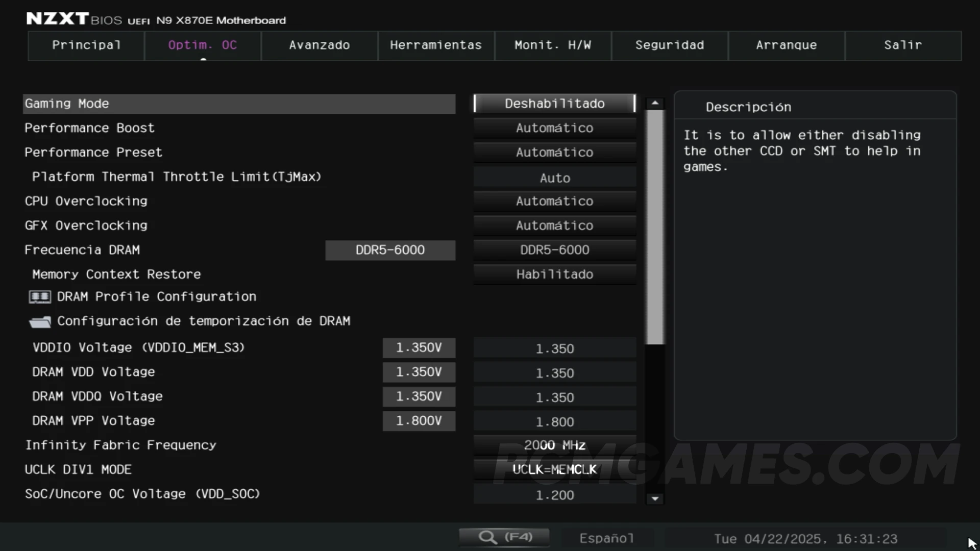Click the DRAM Profile Configuration memory icon

pyautogui.click(x=40, y=297)
